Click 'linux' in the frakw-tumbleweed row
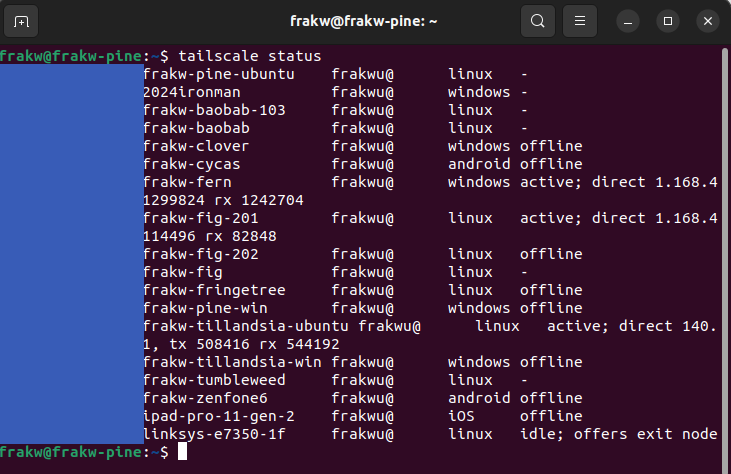Viewport: 731px width, 474px height. [470, 380]
